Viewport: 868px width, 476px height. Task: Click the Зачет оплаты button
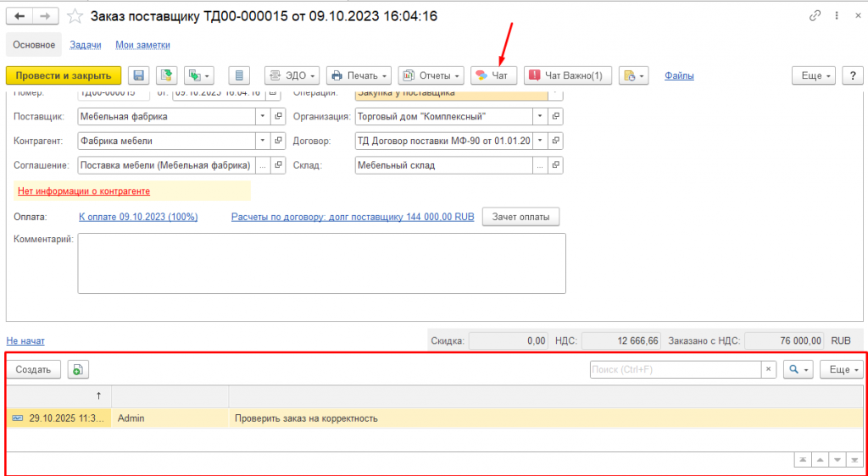coord(521,217)
